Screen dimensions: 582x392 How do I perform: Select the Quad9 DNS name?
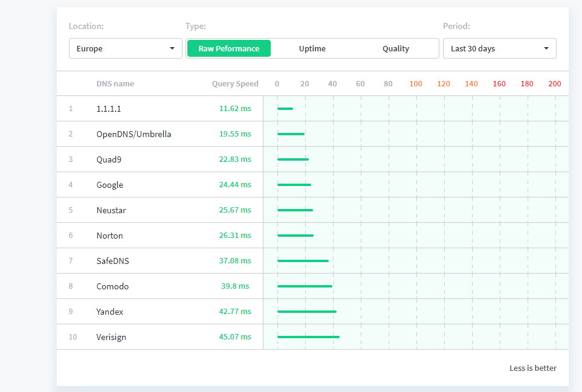point(109,159)
